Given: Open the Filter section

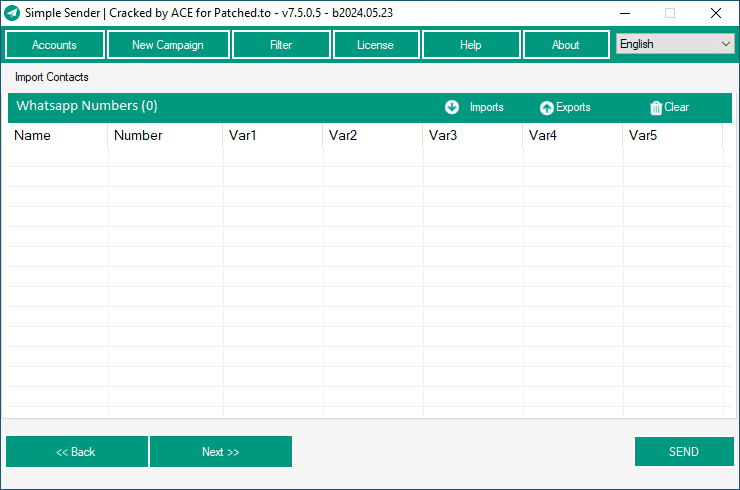Looking at the screenshot, I should click(281, 45).
